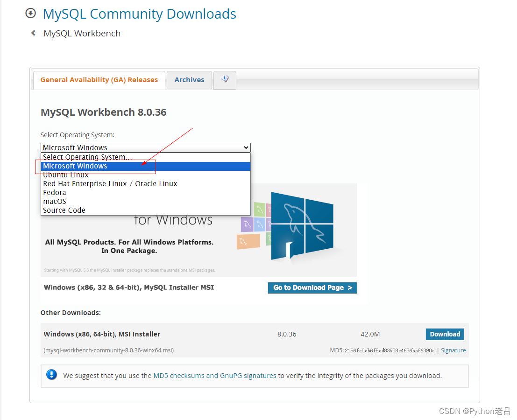Viewport: 517px width, 420px height.
Task: Select Red Hat Enterprise Linux / Oracle Linux
Action: [x=145, y=184]
